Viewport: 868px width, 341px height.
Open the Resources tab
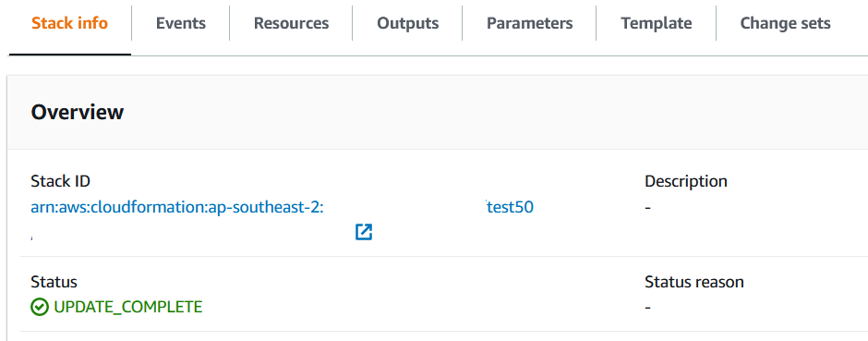click(291, 23)
